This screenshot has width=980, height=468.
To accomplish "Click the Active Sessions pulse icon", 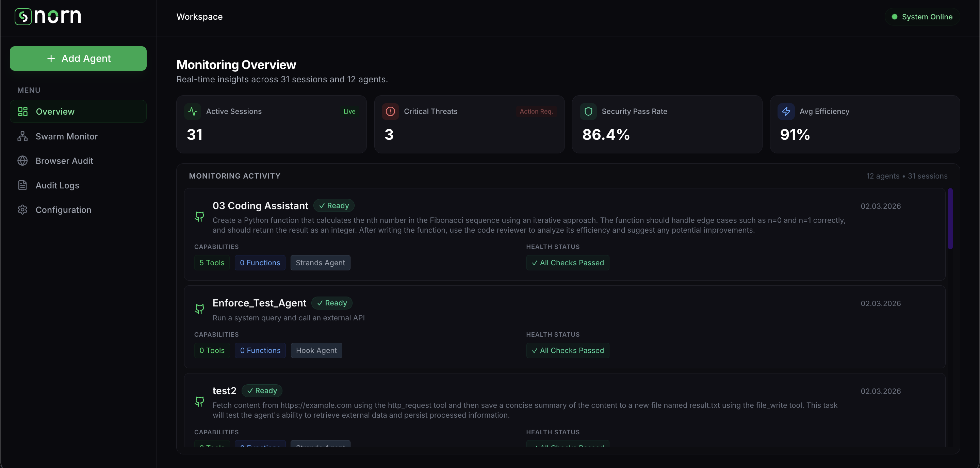I will point(193,112).
